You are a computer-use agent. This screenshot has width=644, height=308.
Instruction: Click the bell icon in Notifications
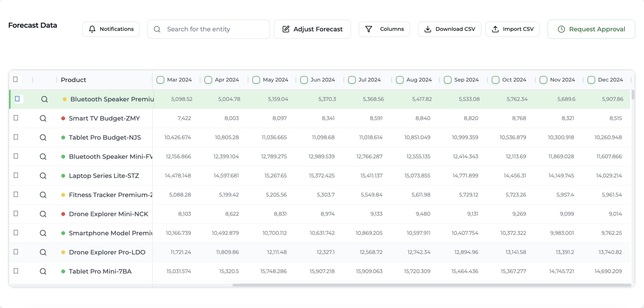(x=92, y=29)
